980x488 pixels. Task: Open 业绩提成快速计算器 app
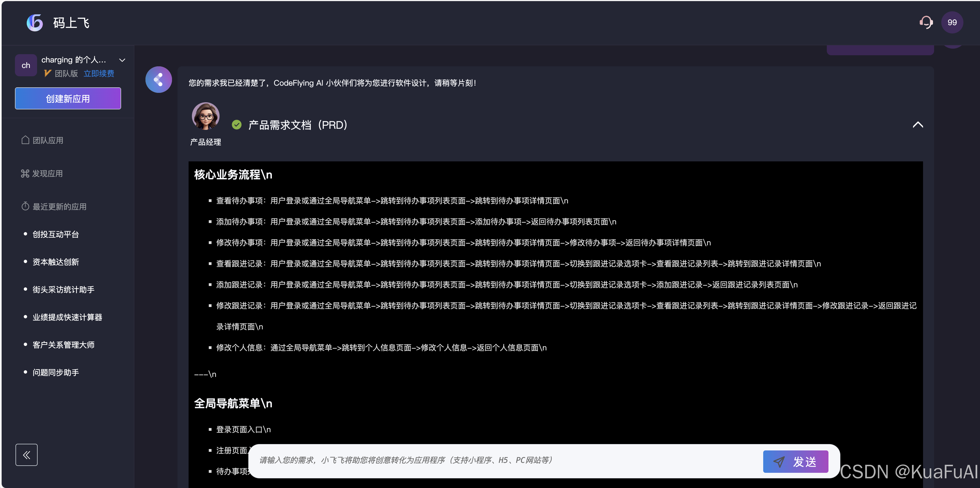[67, 317]
